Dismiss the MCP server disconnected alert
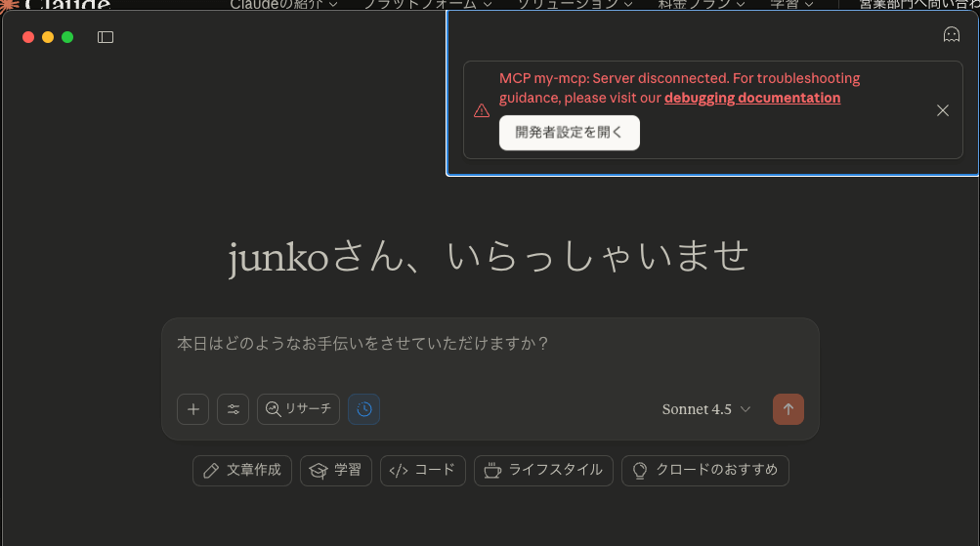This screenshot has width=980, height=546. tap(942, 110)
